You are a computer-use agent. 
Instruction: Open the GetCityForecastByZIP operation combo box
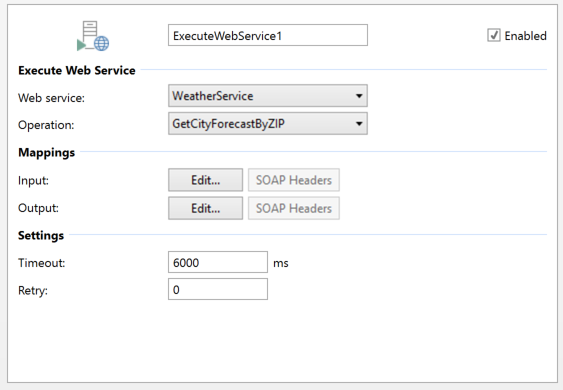[x=268, y=124]
